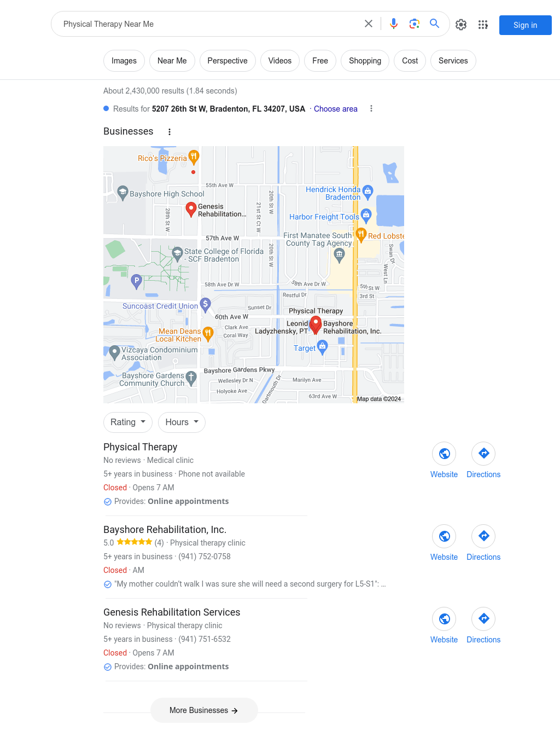Viewport: 560px width, 736px height.
Task: Open the Businesses section options menu
Action: point(170,132)
